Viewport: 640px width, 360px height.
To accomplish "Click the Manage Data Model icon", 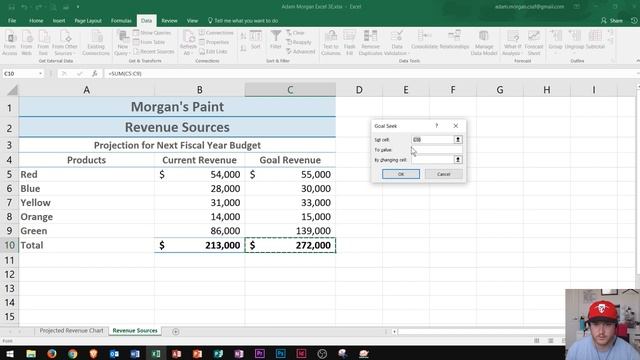I will (x=484, y=43).
